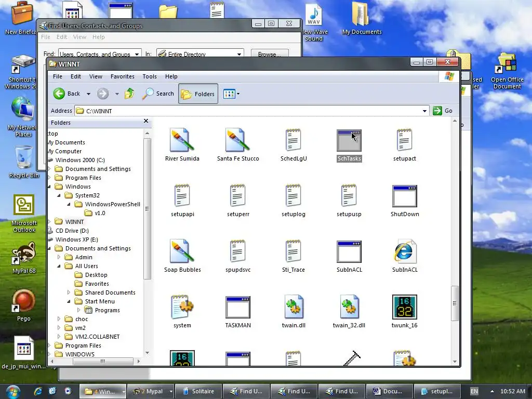Click Browse in Find Users window

tap(270, 54)
